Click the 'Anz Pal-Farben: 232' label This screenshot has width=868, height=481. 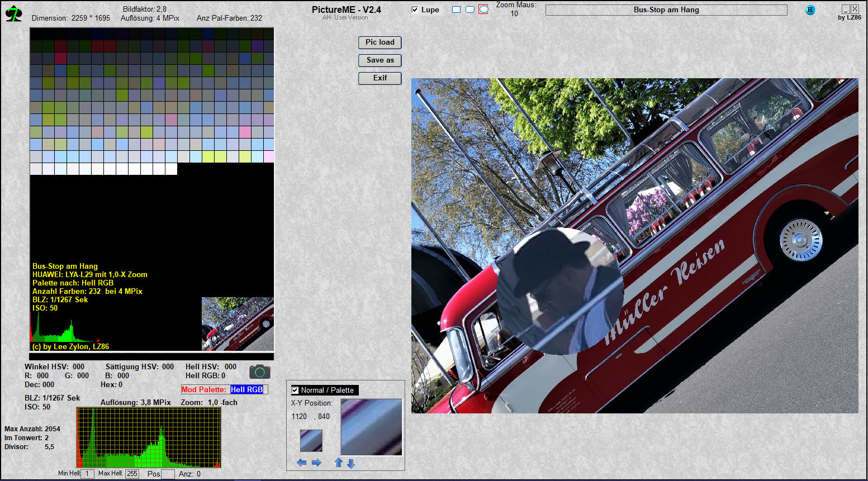coord(229,18)
